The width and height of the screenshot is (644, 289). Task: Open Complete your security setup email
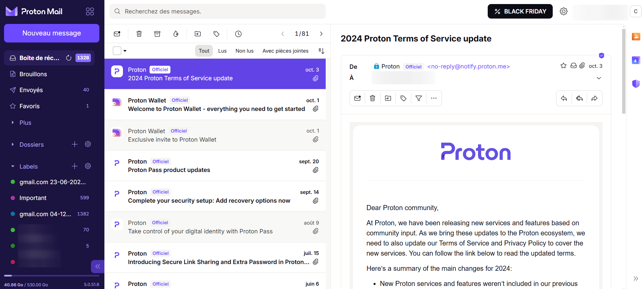tap(215, 197)
